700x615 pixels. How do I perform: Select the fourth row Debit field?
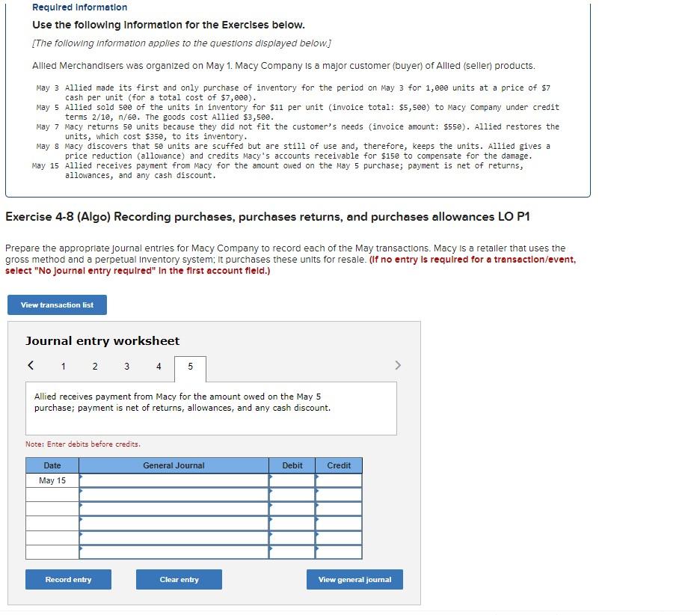292,523
